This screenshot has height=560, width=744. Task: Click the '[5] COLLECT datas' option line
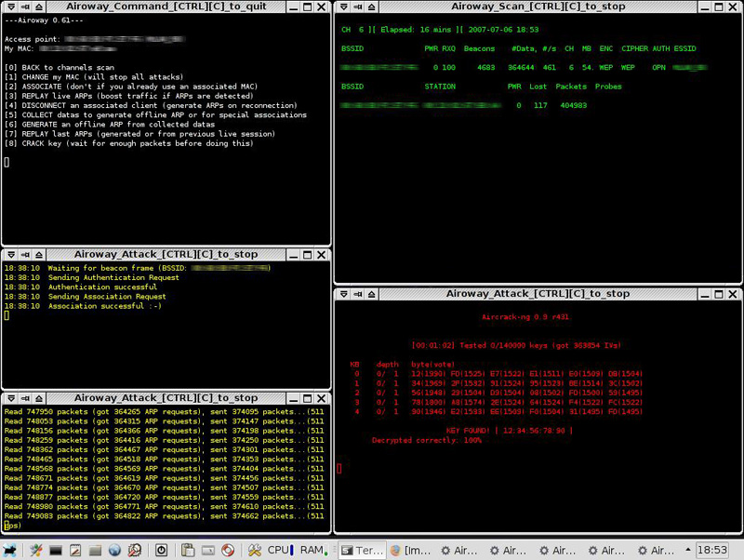[155, 114]
